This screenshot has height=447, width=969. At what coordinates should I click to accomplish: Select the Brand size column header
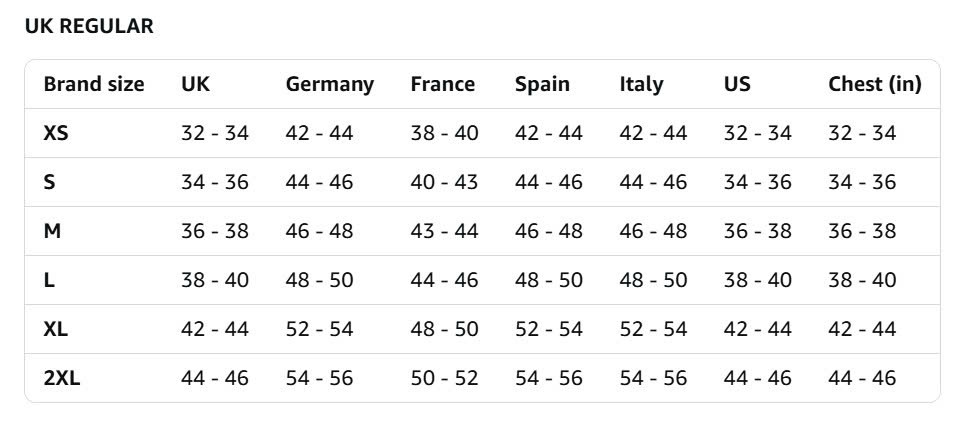point(94,84)
